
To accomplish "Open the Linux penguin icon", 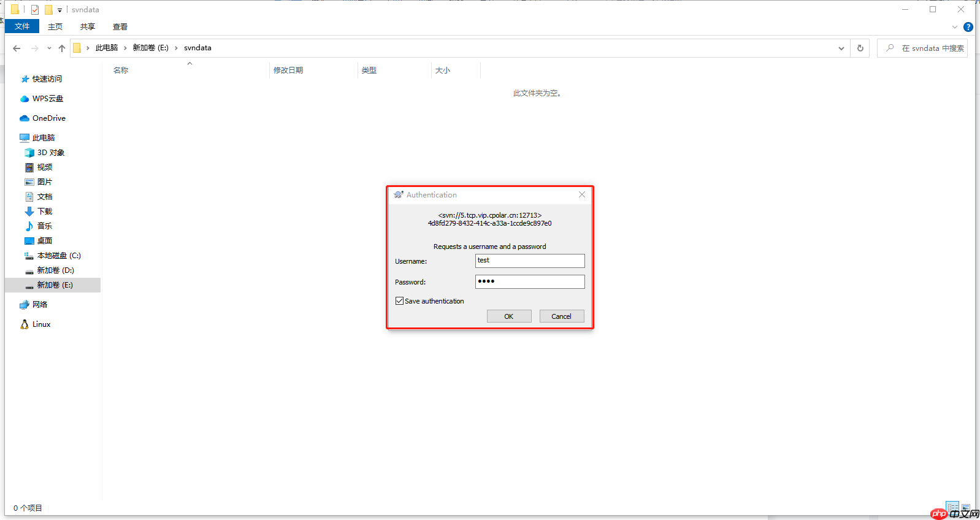I will tap(25, 324).
